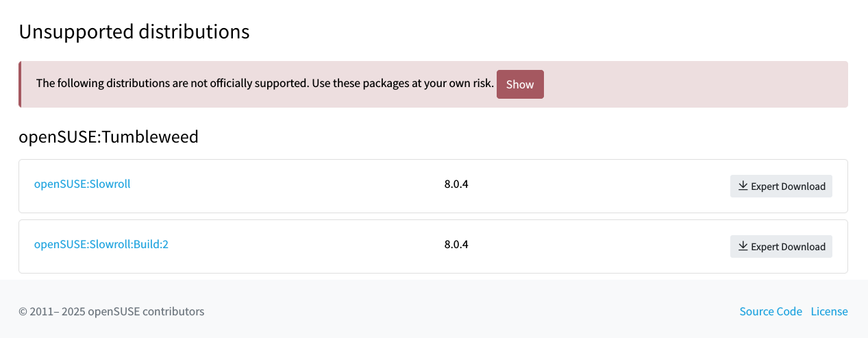
Task: Open the openSUSE:Slowroll:Build:2 link
Action: tap(101, 244)
